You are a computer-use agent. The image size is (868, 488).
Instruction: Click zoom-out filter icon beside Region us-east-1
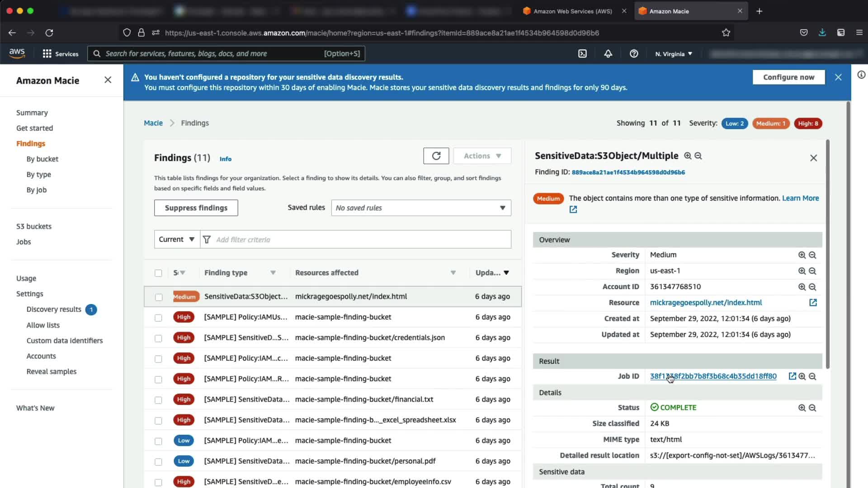(812, 271)
